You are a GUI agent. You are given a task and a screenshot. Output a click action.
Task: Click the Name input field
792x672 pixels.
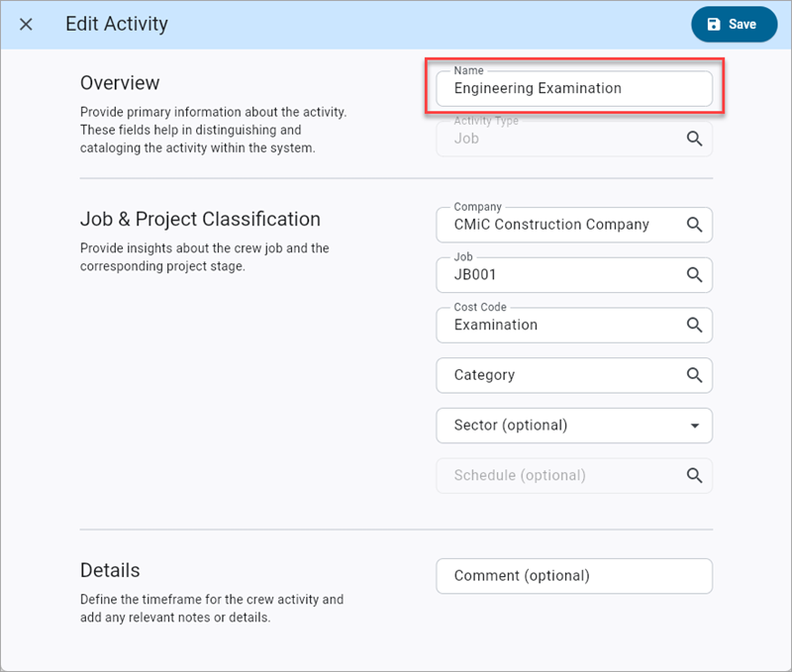click(x=554, y=88)
